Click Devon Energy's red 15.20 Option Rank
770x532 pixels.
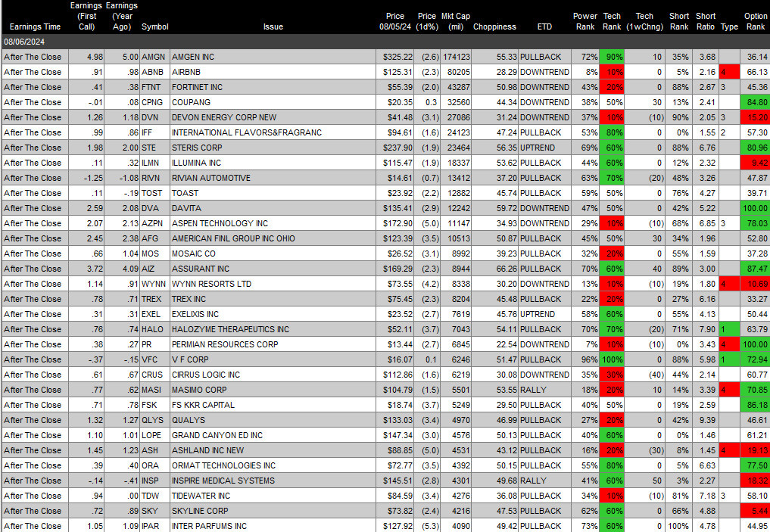tap(755, 117)
